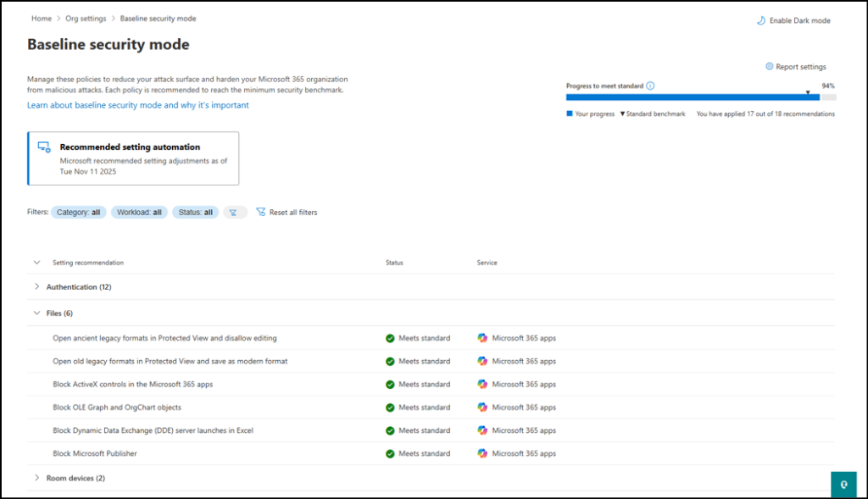Open the Category filter dropdown

click(78, 212)
